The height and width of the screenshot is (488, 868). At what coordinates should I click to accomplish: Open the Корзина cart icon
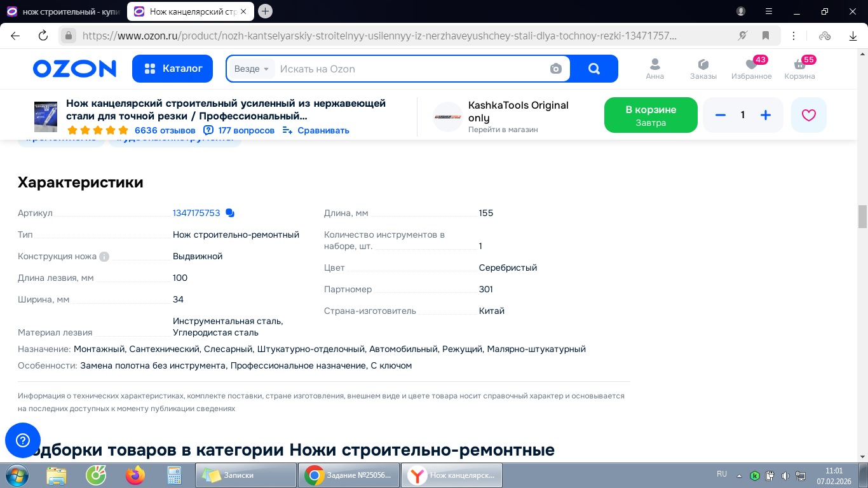[799, 69]
